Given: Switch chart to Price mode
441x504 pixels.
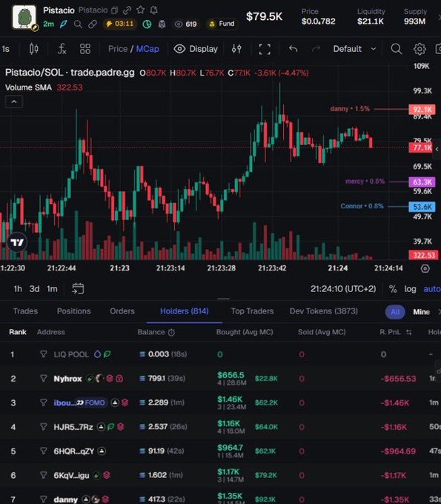Looking at the screenshot, I should pos(118,49).
